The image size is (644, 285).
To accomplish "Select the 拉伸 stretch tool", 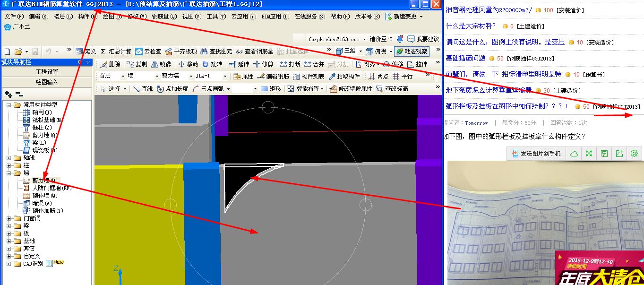I will click(417, 64).
